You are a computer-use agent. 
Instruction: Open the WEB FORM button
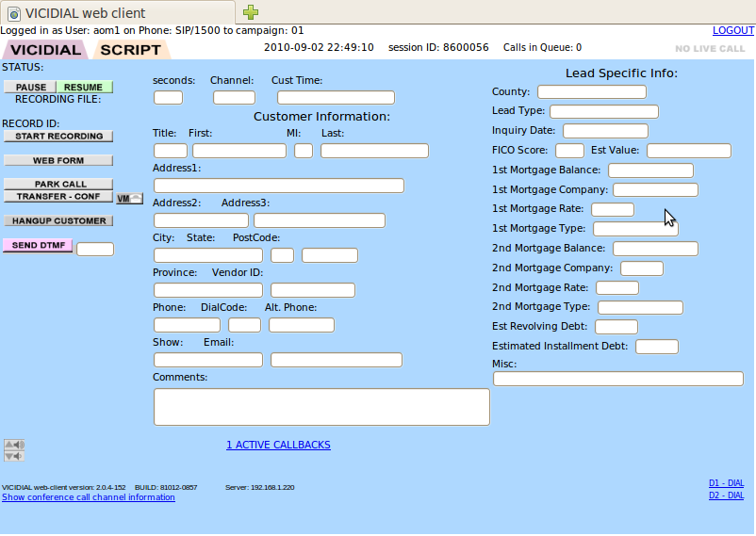click(x=58, y=161)
